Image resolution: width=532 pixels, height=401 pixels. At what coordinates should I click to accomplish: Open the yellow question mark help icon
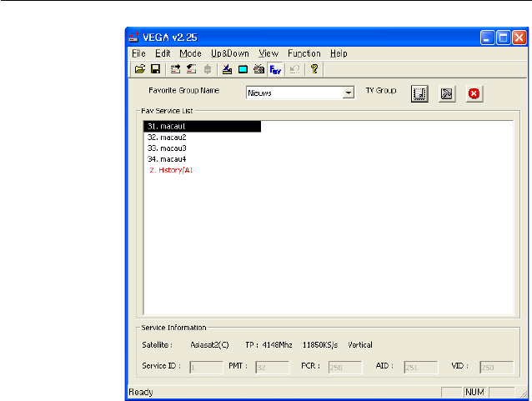[x=314, y=69]
